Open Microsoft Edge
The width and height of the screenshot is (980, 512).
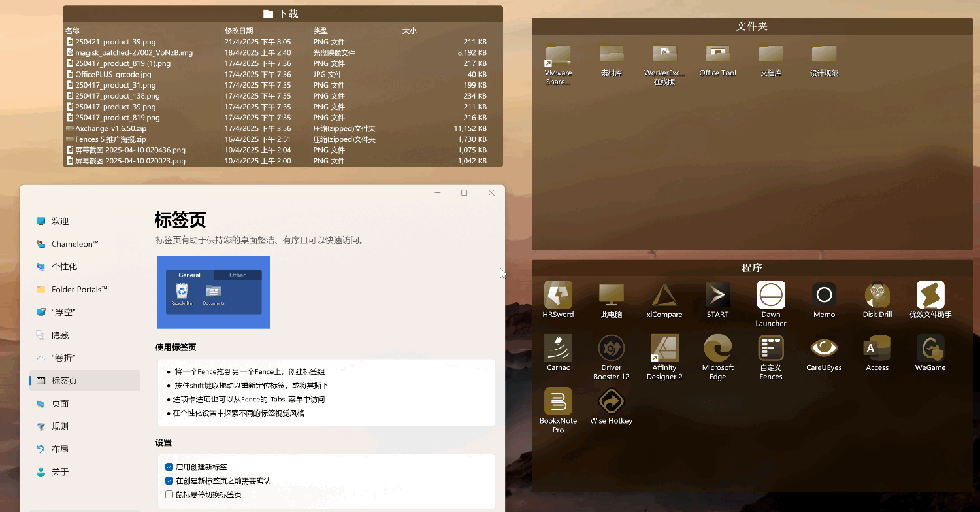(x=717, y=358)
